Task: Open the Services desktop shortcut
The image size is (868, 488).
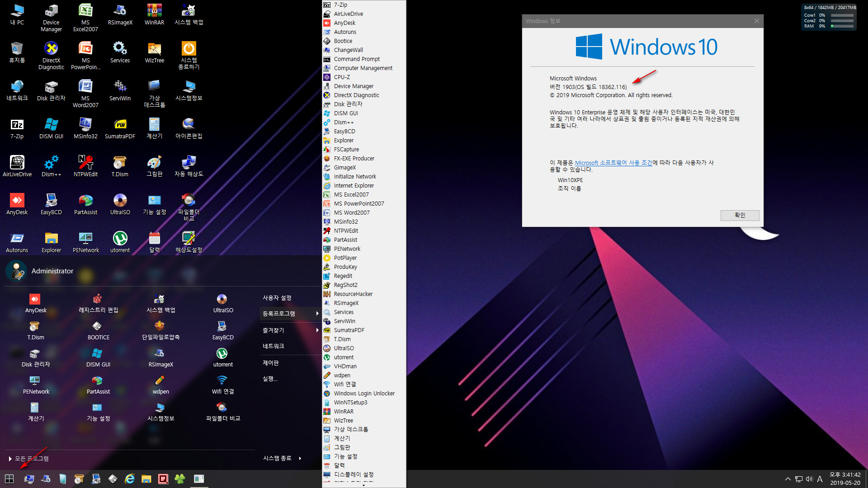Action: (120, 52)
